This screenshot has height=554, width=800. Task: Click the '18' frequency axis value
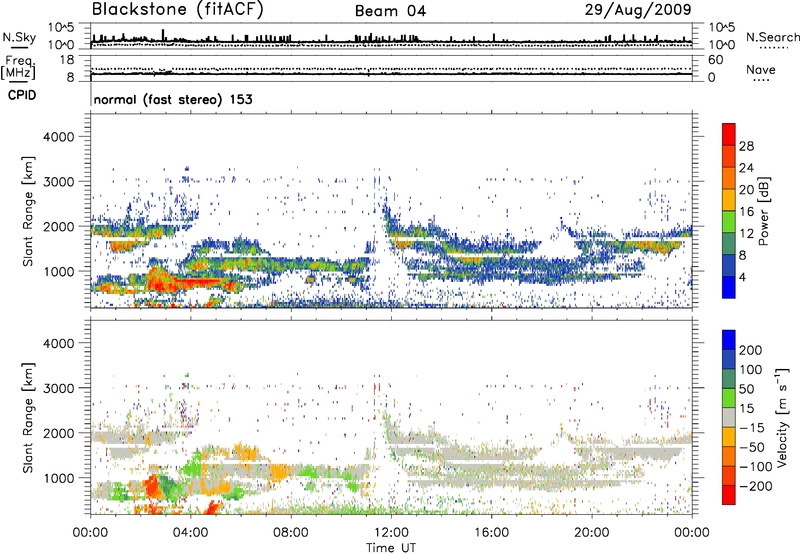tap(67, 60)
